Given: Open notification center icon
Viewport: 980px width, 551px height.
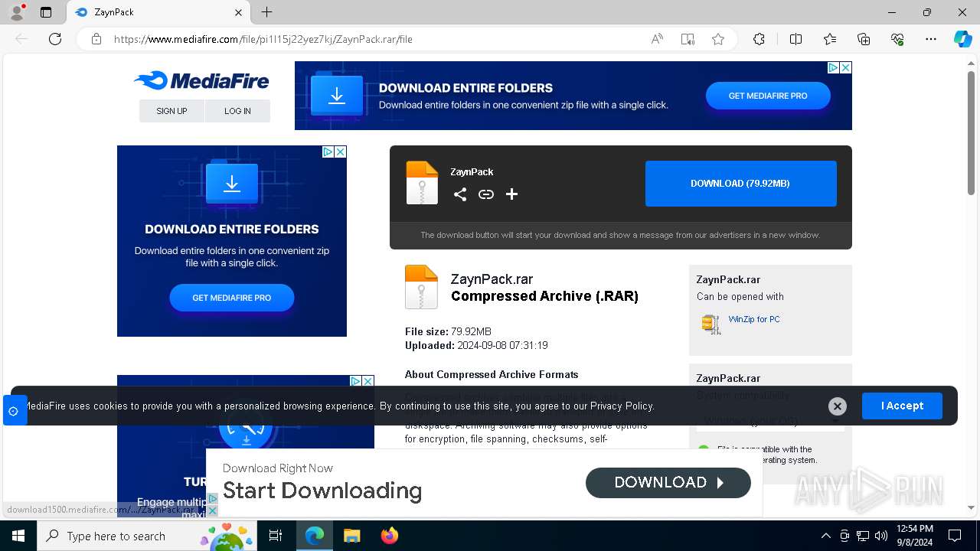Looking at the screenshot, I should pyautogui.click(x=955, y=536).
